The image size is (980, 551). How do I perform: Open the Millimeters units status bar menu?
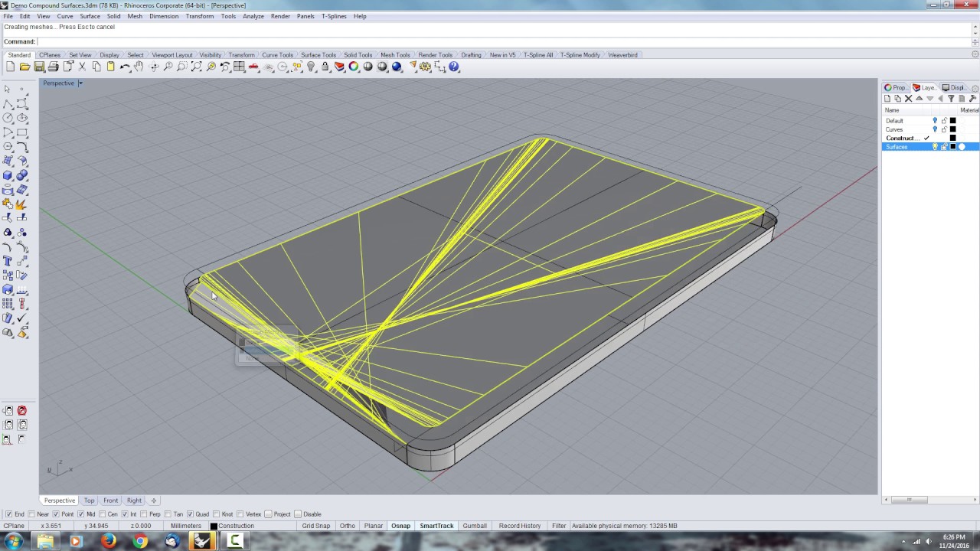point(185,526)
